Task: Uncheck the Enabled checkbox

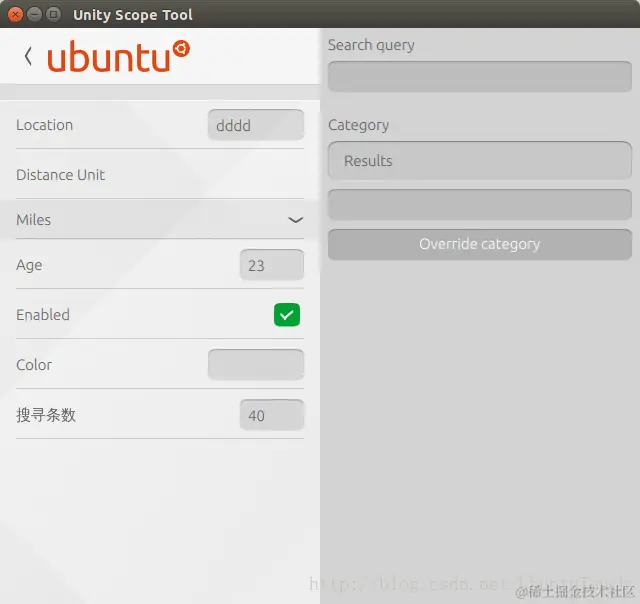Action: (x=287, y=315)
